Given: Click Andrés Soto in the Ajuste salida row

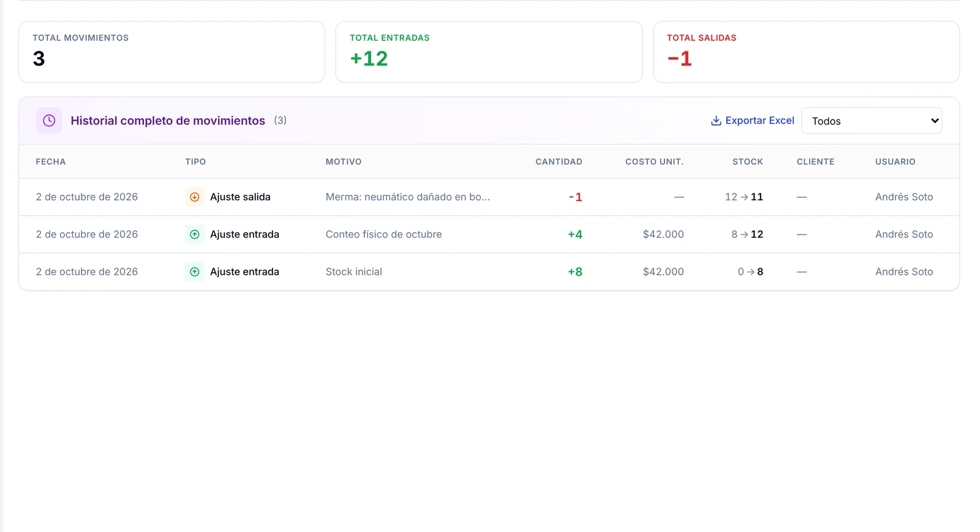Looking at the screenshot, I should [904, 197].
